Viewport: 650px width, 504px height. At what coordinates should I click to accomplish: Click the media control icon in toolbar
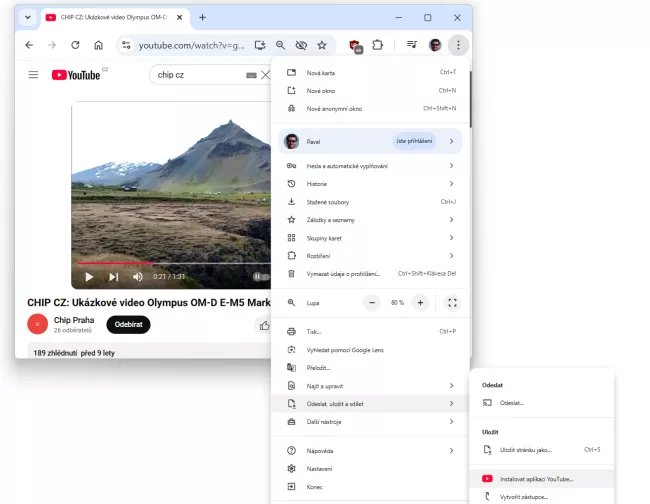pyautogui.click(x=411, y=45)
